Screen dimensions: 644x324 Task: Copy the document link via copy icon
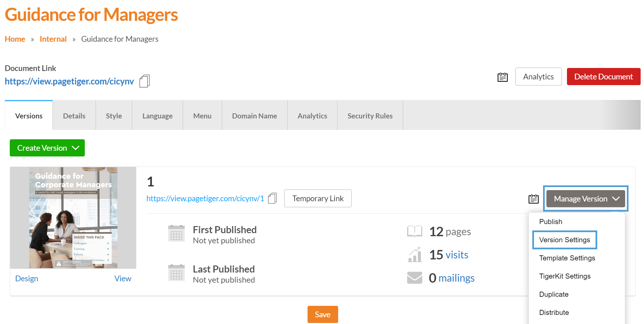pos(144,81)
